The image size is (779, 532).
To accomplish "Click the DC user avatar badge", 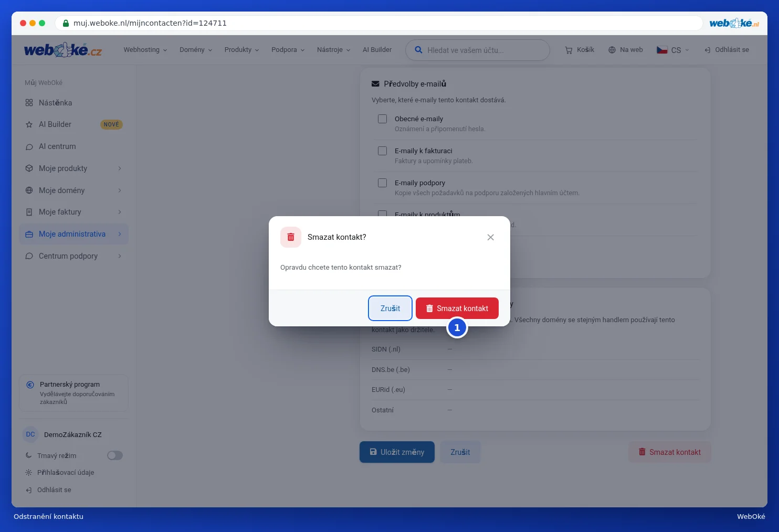I will pyautogui.click(x=30, y=434).
